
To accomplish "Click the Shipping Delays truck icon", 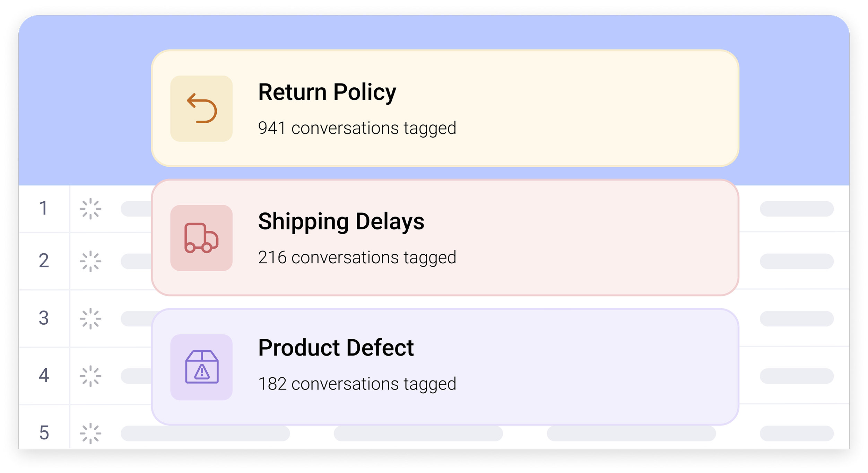I will coord(201,238).
